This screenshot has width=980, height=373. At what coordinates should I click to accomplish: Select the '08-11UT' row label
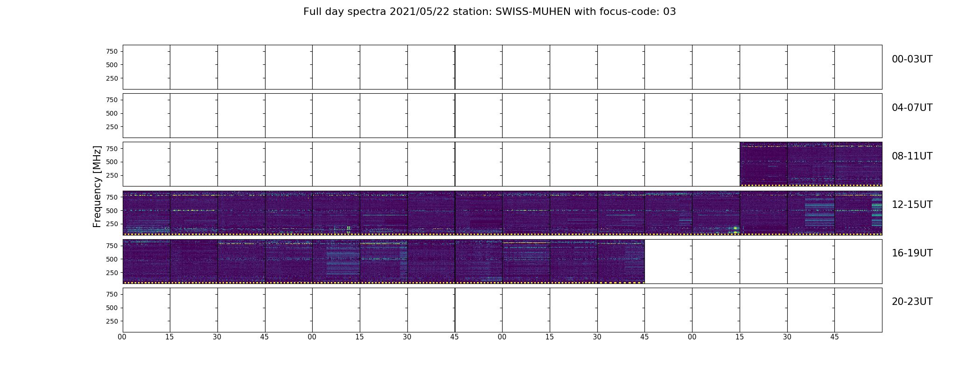tap(912, 156)
